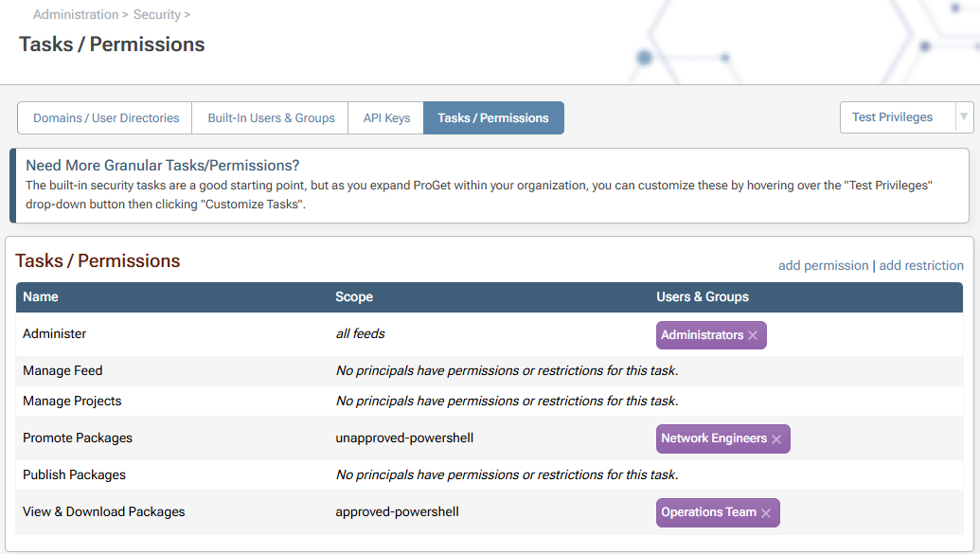Select the Promote Packages task name
980x554 pixels.
[78, 438]
